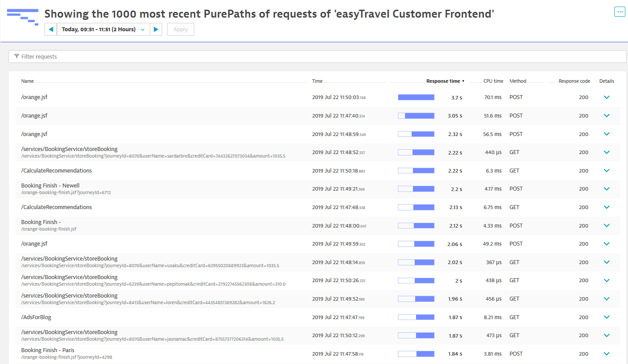628x364 pixels.
Task: Click CPU time value 440 µs
Action: click(x=494, y=152)
